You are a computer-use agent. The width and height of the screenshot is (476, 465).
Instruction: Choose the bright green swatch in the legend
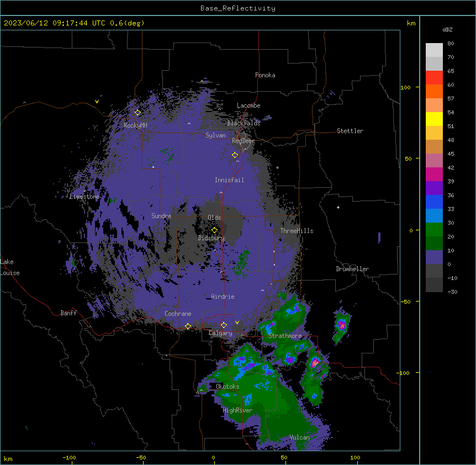(434, 230)
